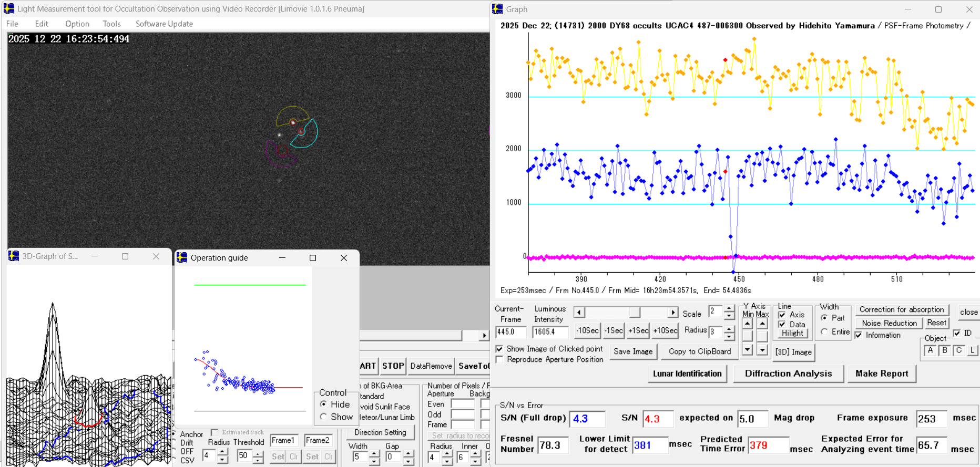
Task: Increase the Scale spinner value
Action: coord(729,308)
